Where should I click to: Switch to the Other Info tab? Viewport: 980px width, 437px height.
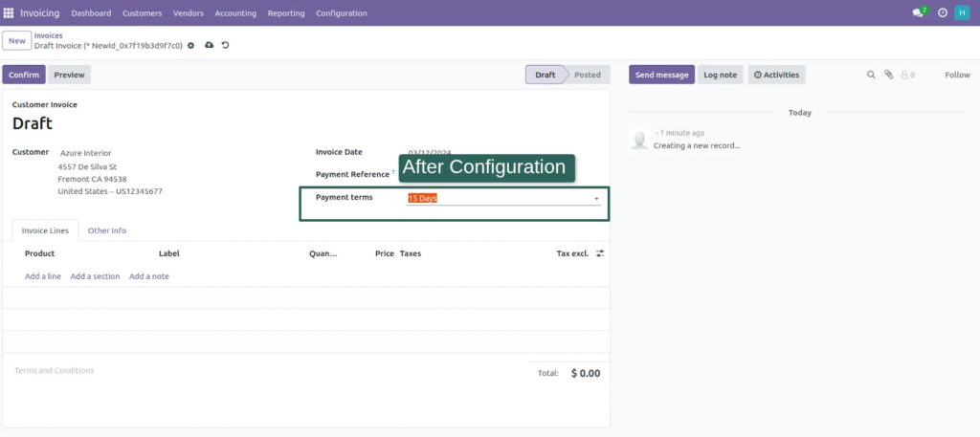click(x=106, y=230)
